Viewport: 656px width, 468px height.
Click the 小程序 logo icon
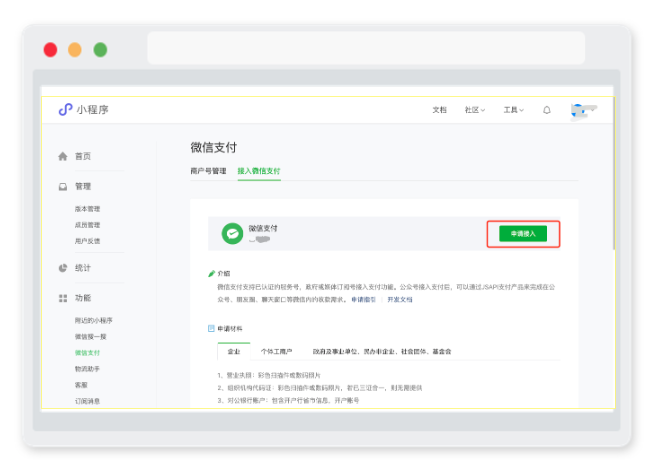[x=65, y=110]
